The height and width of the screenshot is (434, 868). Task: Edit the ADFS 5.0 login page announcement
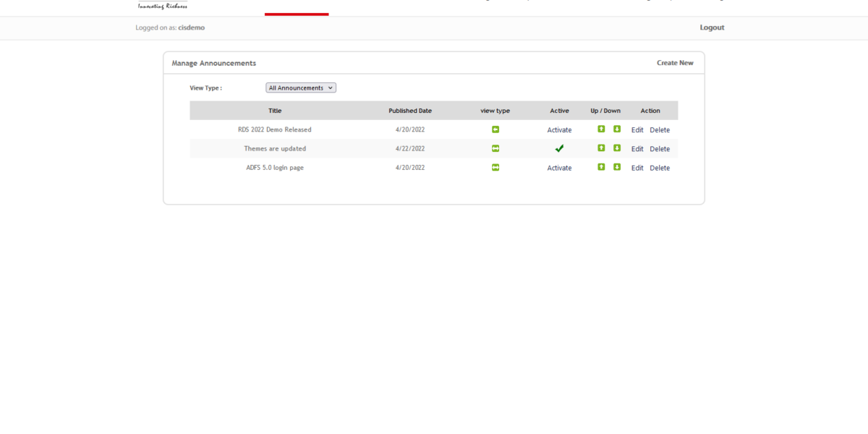click(637, 167)
